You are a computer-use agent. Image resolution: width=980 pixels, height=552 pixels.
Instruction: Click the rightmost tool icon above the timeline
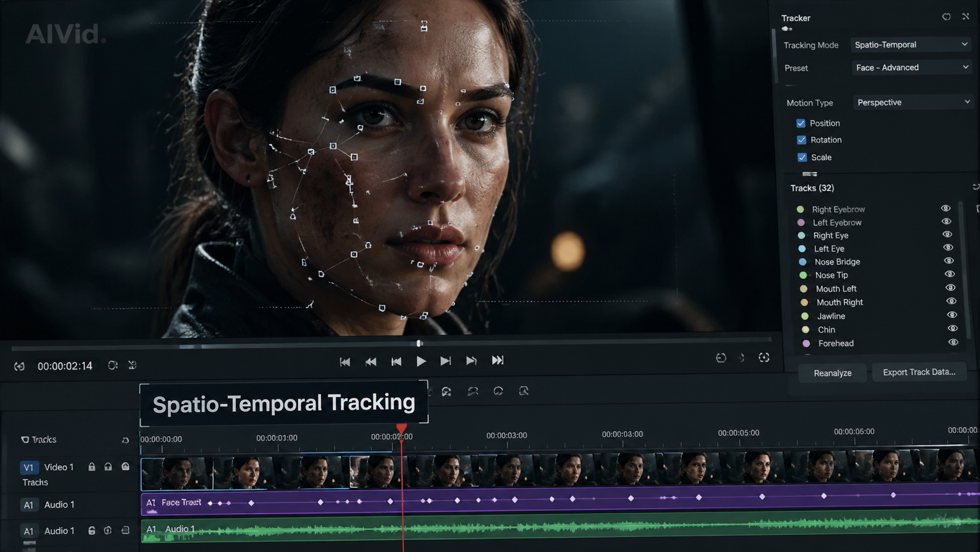(x=524, y=391)
